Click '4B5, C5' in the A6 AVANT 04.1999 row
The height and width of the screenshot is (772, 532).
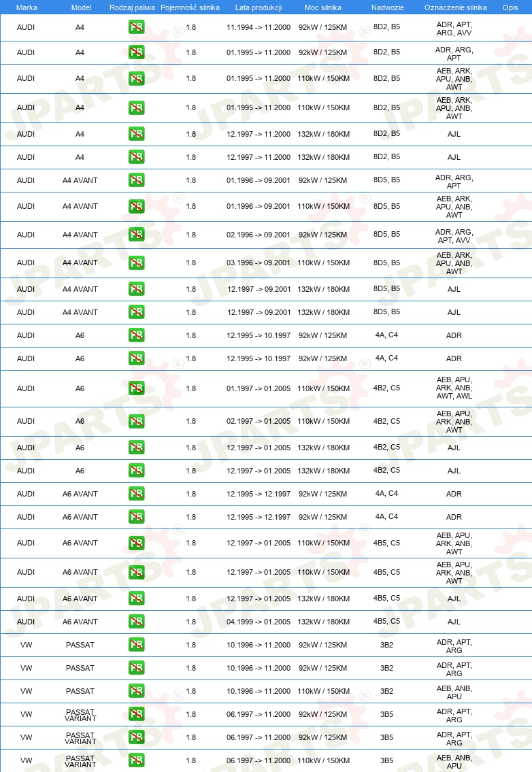click(x=386, y=622)
